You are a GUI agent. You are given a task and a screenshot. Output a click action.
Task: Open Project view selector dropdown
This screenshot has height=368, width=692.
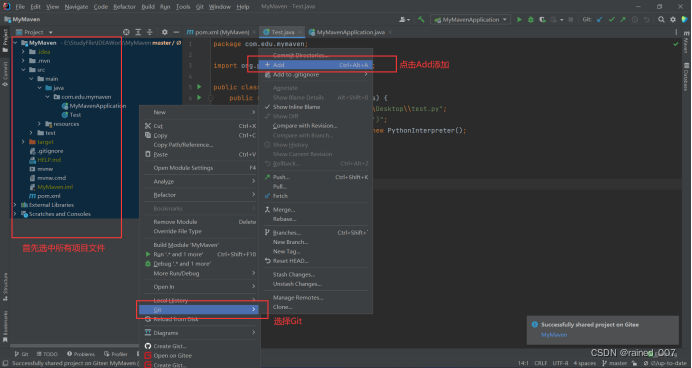(x=34, y=32)
